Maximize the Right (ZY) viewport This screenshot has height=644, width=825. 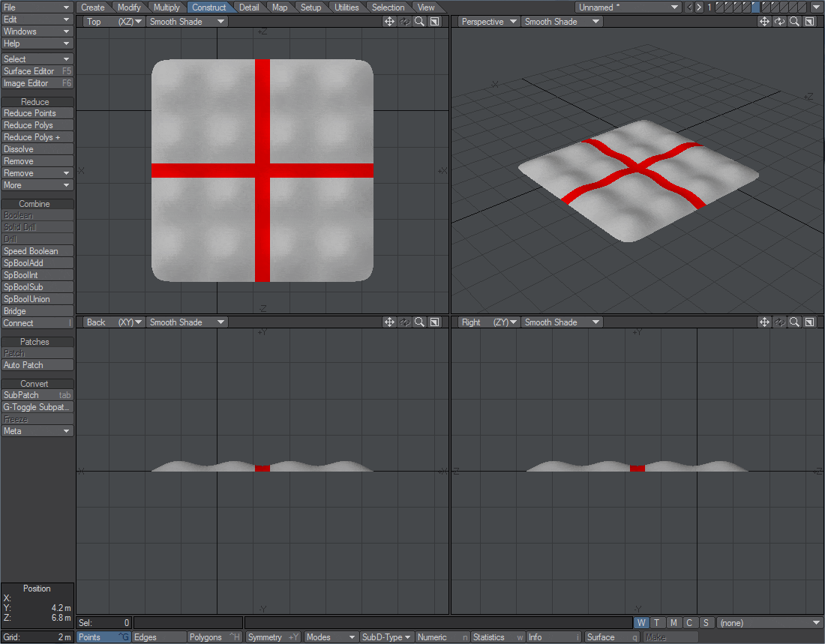tap(810, 322)
